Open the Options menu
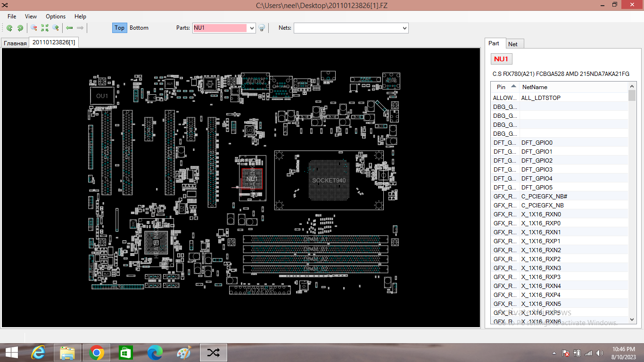This screenshot has width=644, height=362. (x=56, y=16)
